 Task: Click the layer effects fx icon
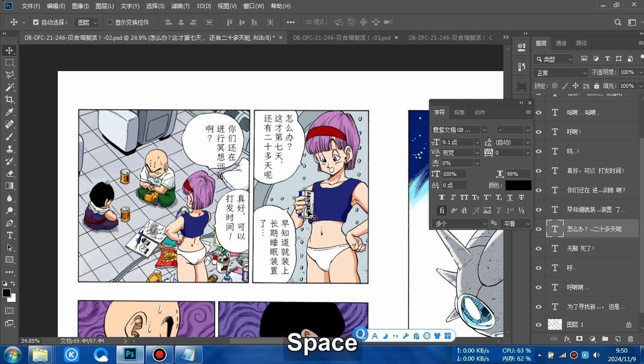pyautogui.click(x=567, y=339)
